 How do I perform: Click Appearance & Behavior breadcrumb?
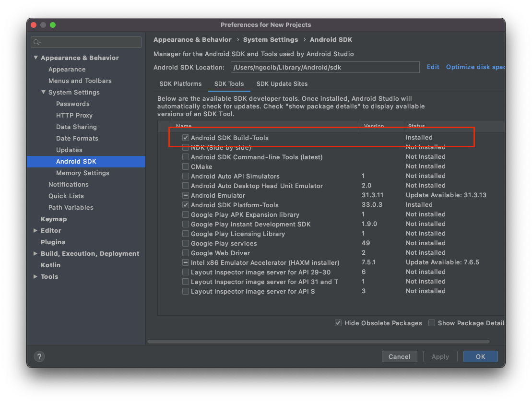point(192,40)
